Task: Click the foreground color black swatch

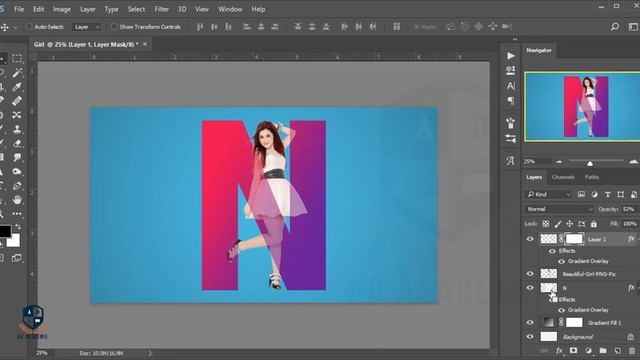Action: point(4,231)
